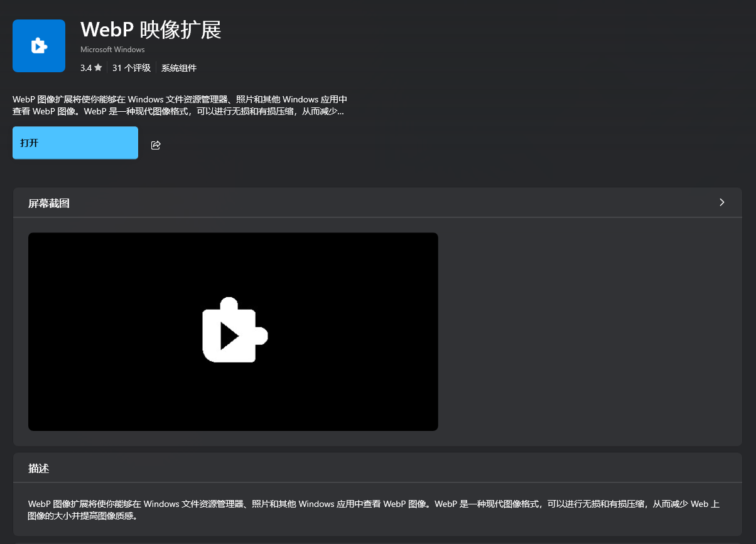The height and width of the screenshot is (544, 756).
Task: Click the full description paragraph under 描述
Action: coord(373,510)
